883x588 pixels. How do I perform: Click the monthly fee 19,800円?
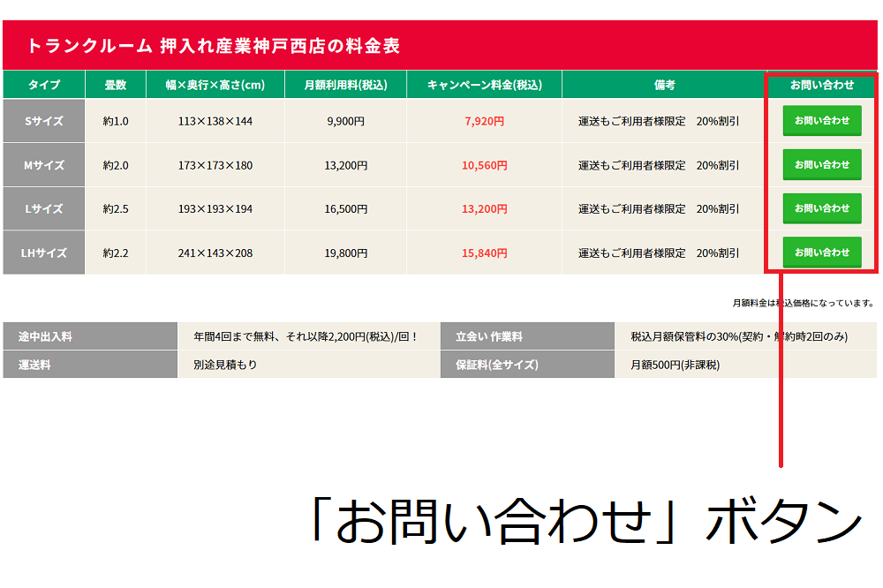point(346,253)
